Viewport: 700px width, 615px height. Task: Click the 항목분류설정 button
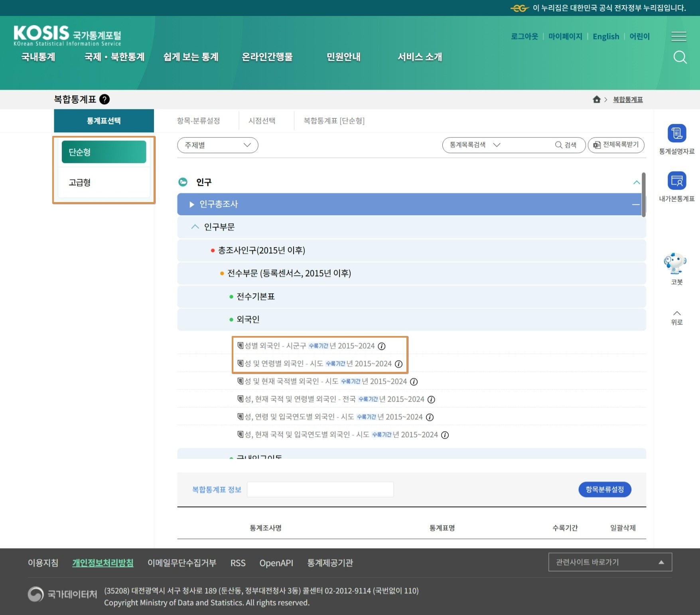[605, 489]
